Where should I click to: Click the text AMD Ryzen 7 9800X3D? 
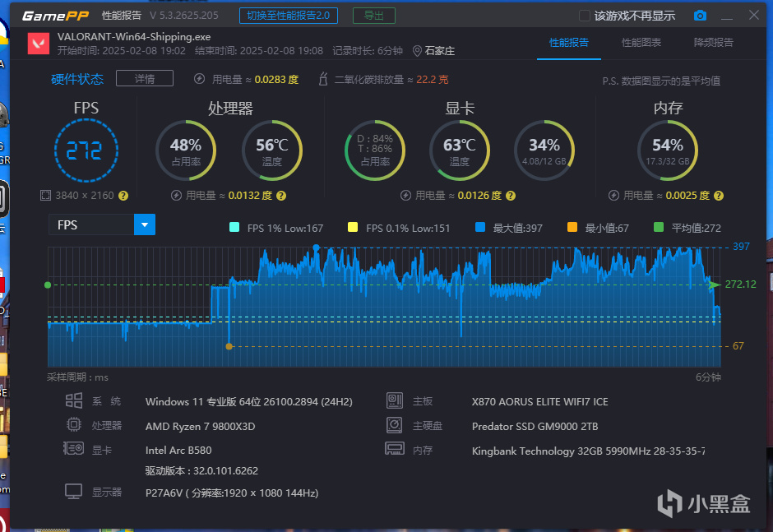coord(200,427)
